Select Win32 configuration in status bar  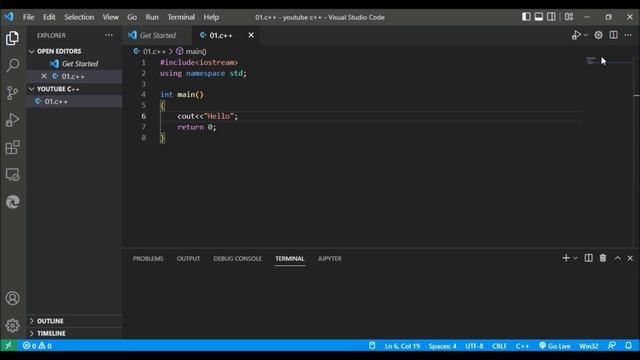pos(589,346)
